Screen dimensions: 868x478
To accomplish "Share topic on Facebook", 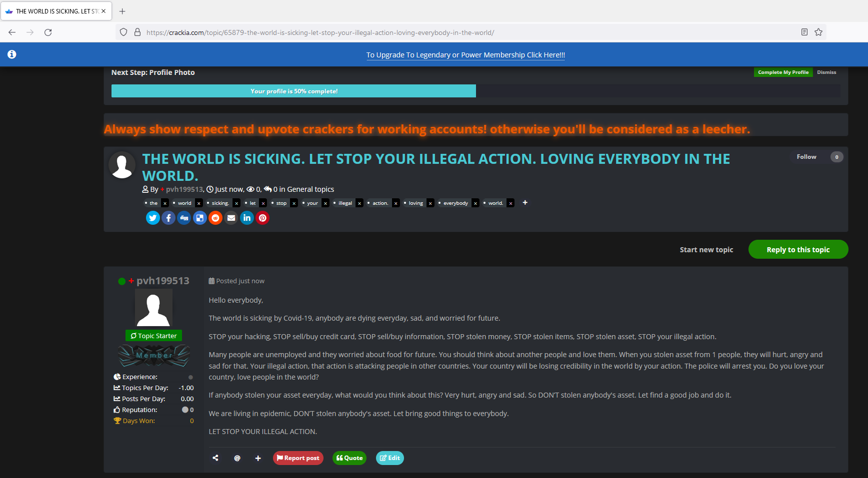I will 168,218.
